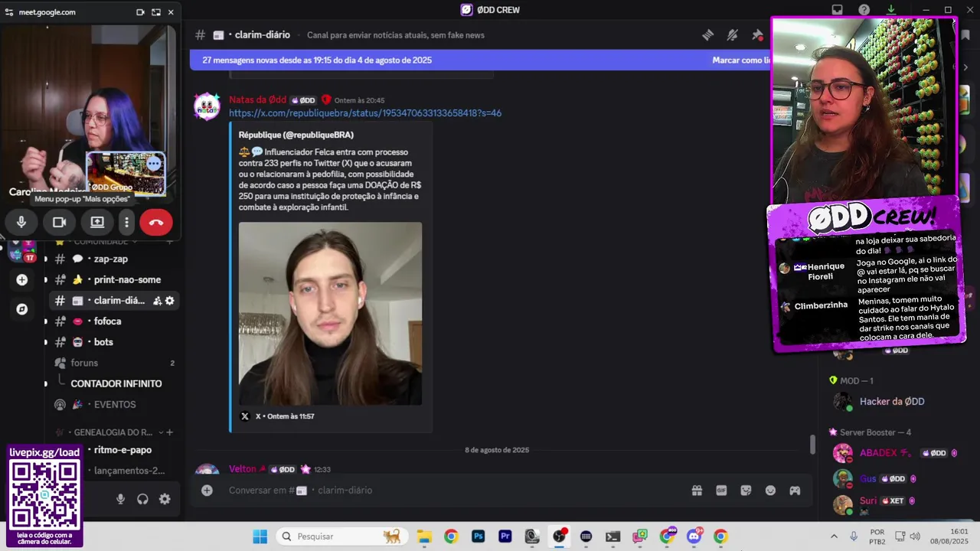This screenshot has width=980, height=551.
Task: Open site info icon beside meet.google.com
Action: click(9, 12)
